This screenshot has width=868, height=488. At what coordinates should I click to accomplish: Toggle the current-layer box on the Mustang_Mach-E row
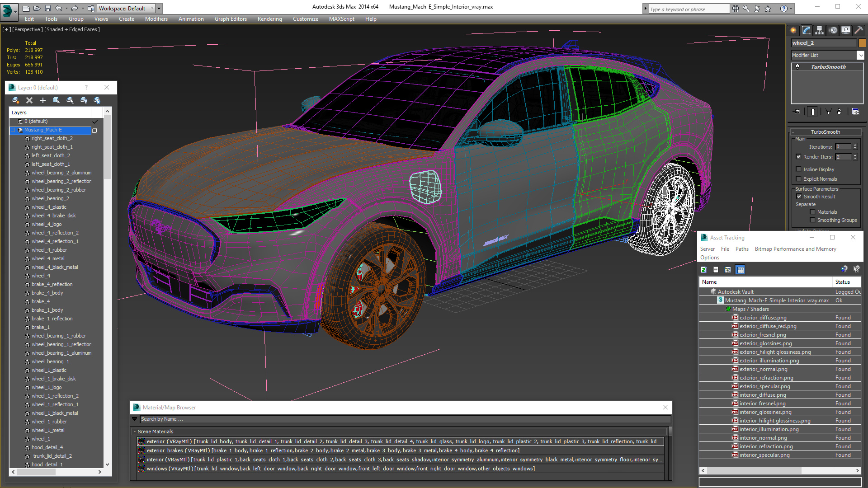click(94, 131)
